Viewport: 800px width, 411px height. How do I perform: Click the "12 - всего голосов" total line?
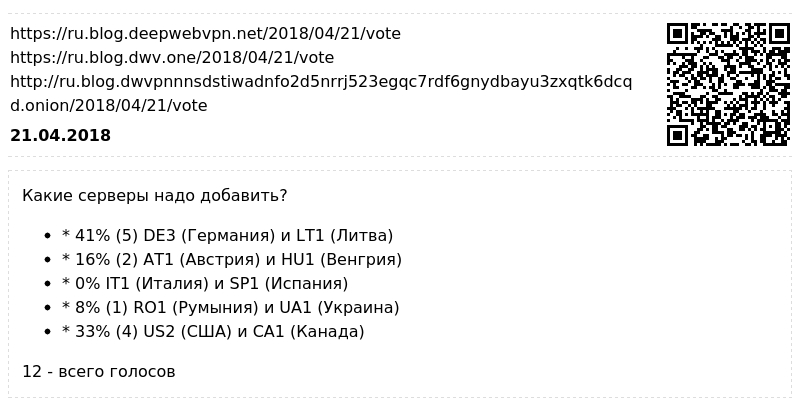[x=99, y=372]
